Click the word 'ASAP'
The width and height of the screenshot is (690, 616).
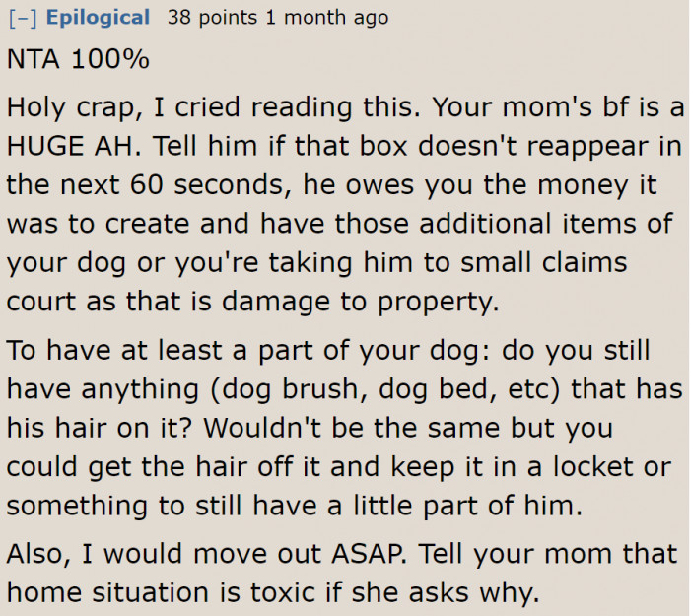point(375,553)
